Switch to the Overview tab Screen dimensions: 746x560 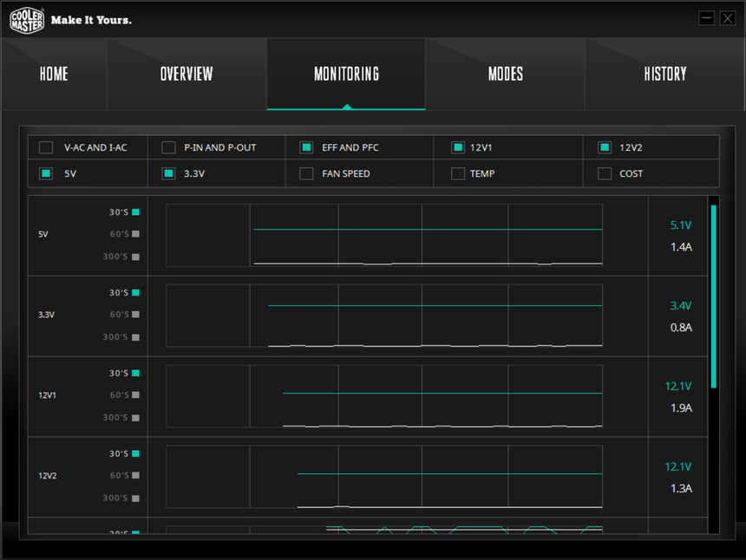pyautogui.click(x=186, y=75)
